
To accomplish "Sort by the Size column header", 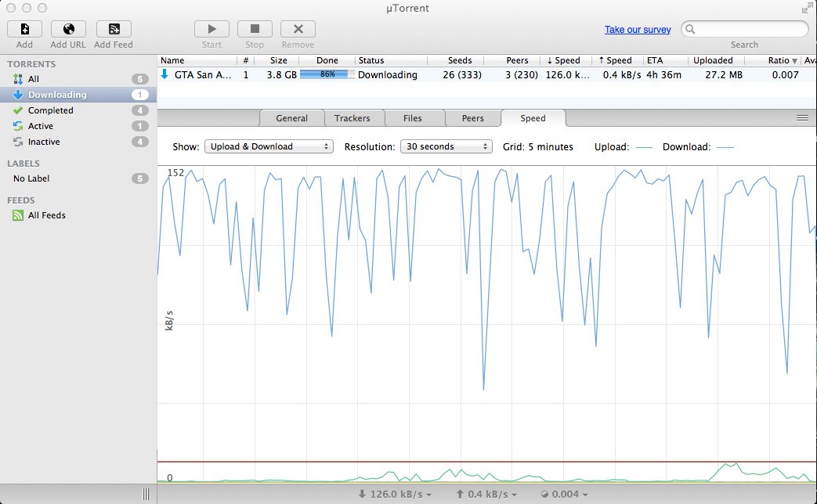I will (277, 60).
